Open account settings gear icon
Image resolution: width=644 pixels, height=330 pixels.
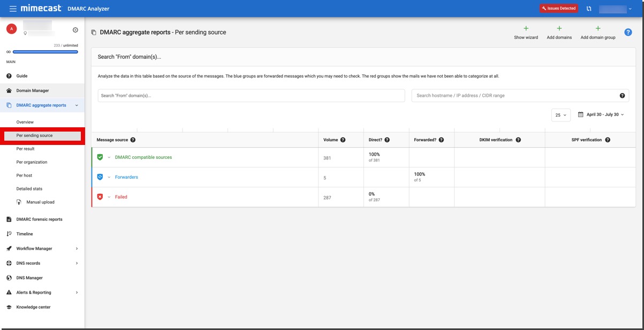click(75, 30)
